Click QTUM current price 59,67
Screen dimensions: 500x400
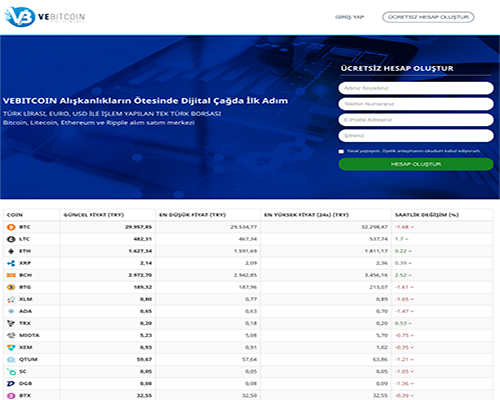144,359
